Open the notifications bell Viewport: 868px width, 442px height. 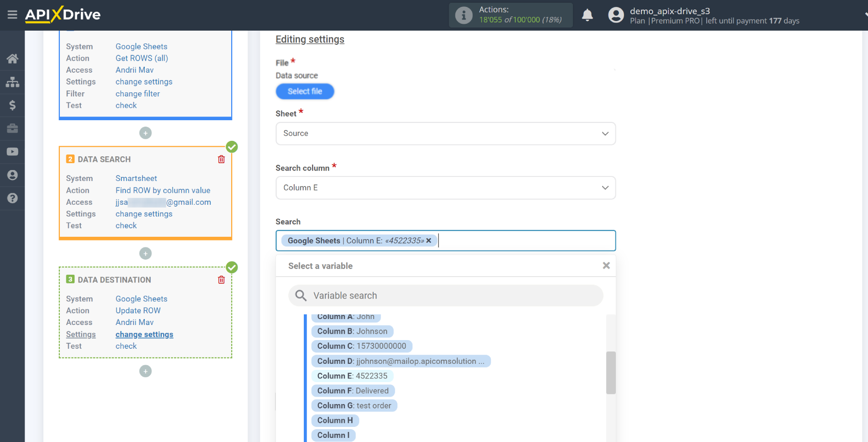[x=587, y=15]
